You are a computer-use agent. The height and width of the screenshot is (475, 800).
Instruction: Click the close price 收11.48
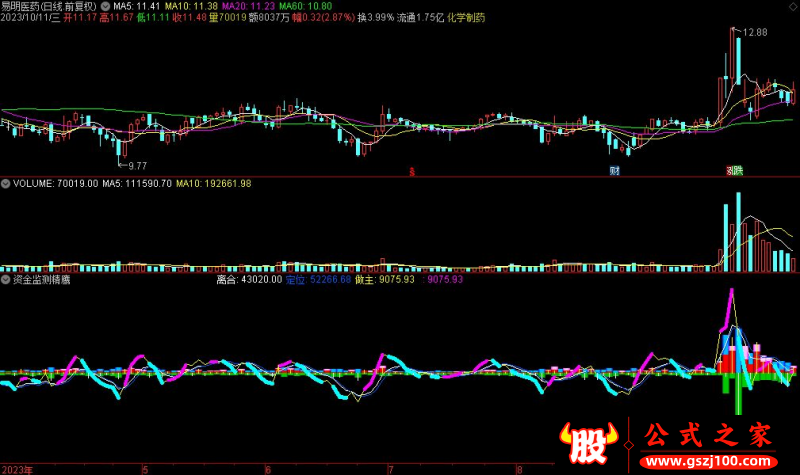coord(189,17)
